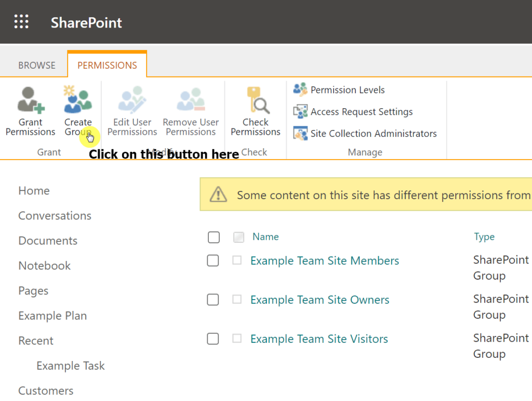532x401 pixels.
Task: Select the PERMISSIONS ribbon tab
Action: tap(107, 65)
